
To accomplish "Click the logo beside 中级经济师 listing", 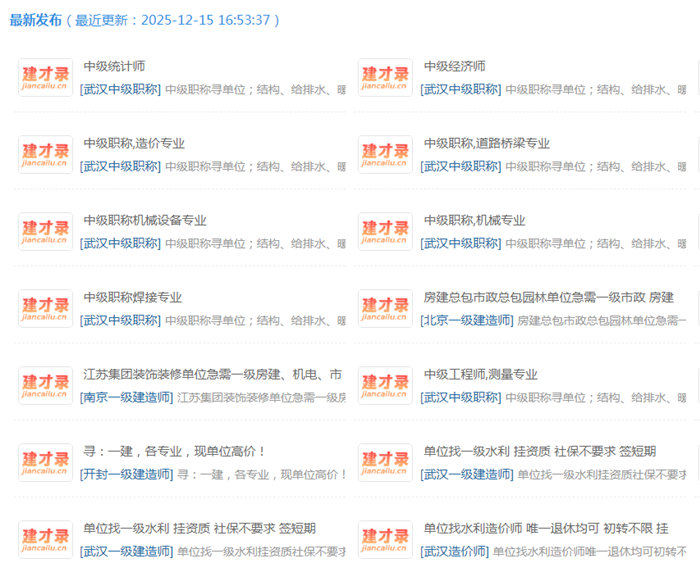I will pos(385,78).
